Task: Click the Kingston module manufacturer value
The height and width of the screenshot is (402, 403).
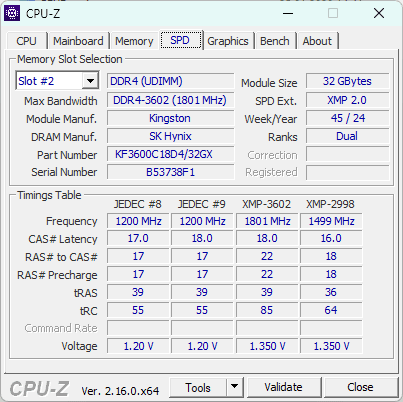Action: pyautogui.click(x=170, y=118)
